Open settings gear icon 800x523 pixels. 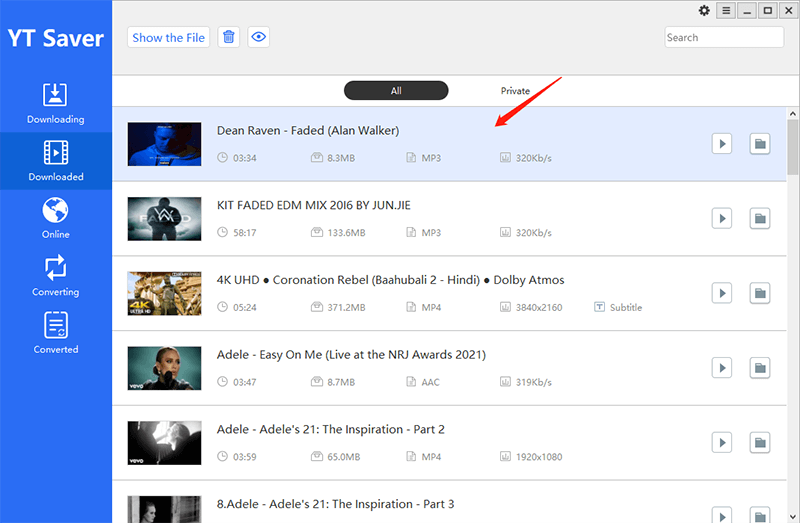point(704,11)
